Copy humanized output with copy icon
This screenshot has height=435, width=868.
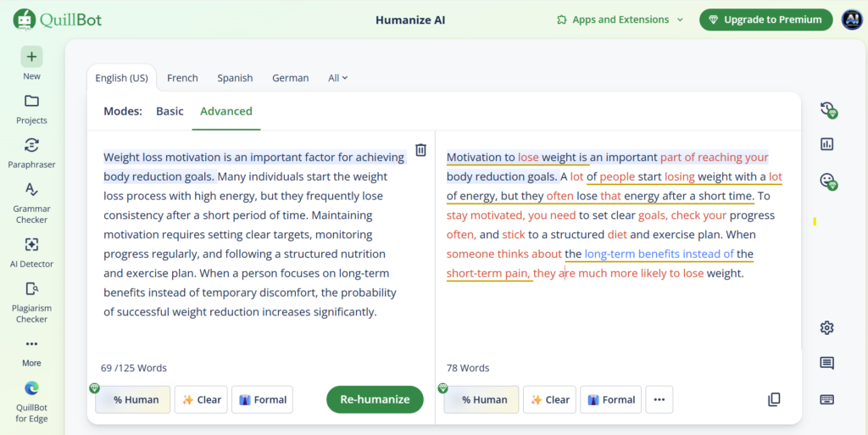click(x=774, y=399)
